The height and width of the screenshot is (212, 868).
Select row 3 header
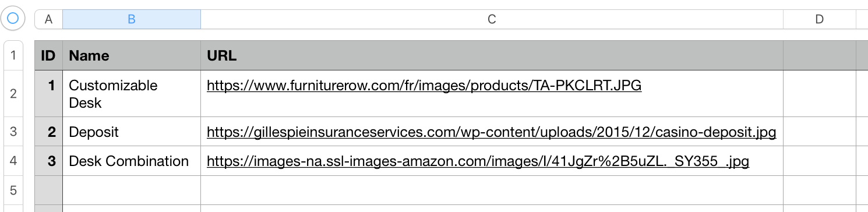[x=13, y=132]
